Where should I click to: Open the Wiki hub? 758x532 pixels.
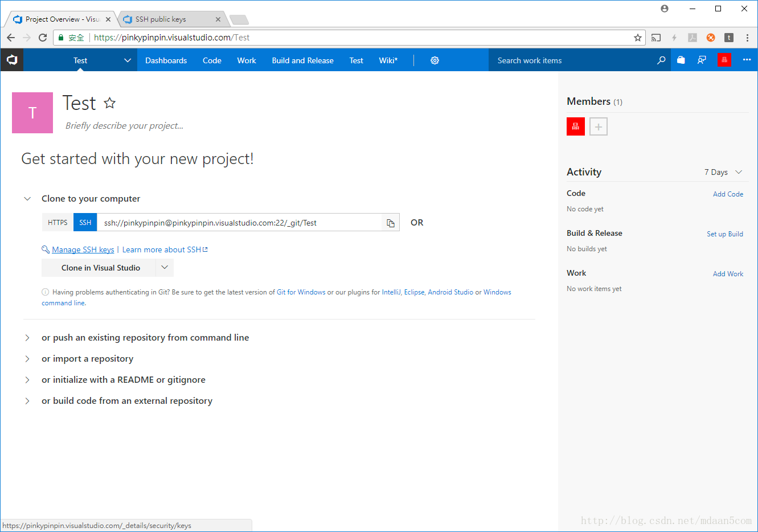[388, 60]
